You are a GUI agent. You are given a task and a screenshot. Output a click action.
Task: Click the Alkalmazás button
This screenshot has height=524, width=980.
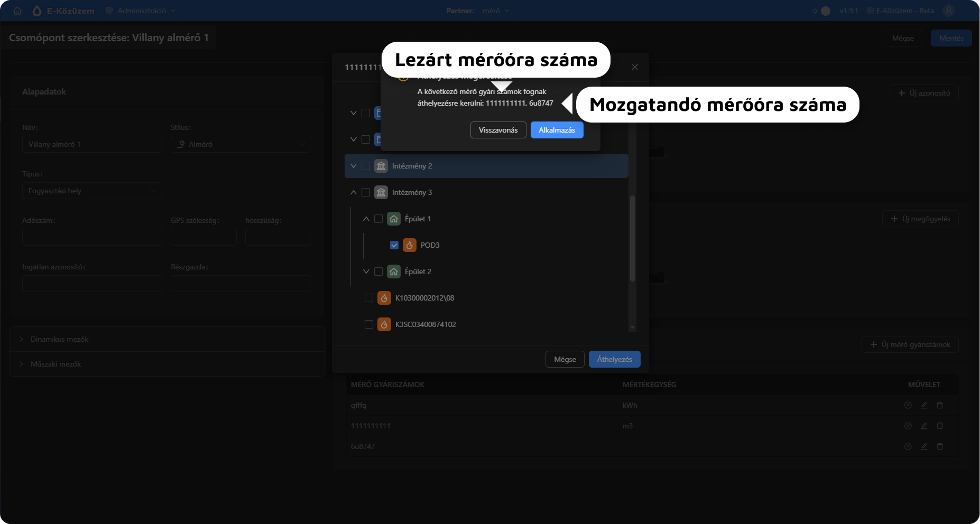click(x=557, y=130)
